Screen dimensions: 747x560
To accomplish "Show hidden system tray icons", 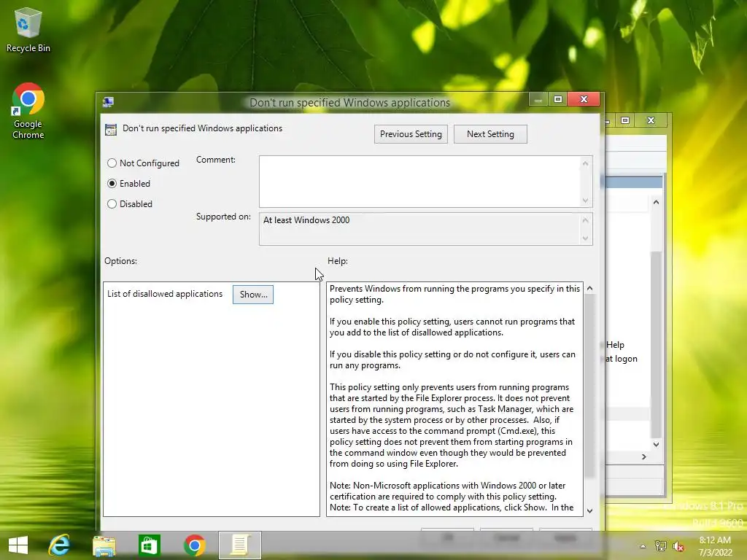I will pos(643,546).
